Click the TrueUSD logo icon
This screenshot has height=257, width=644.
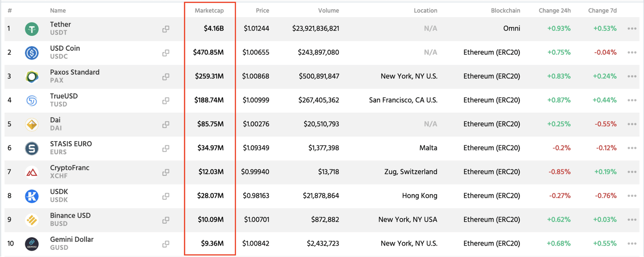(32, 101)
